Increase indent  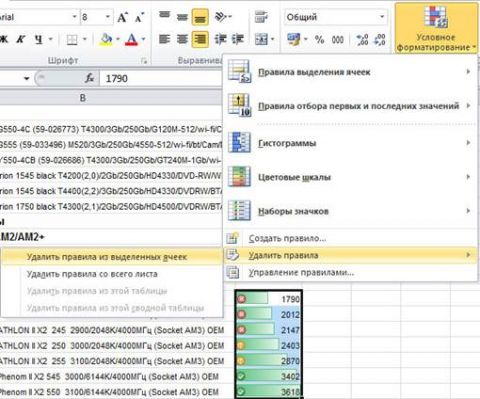pyautogui.click(x=238, y=39)
